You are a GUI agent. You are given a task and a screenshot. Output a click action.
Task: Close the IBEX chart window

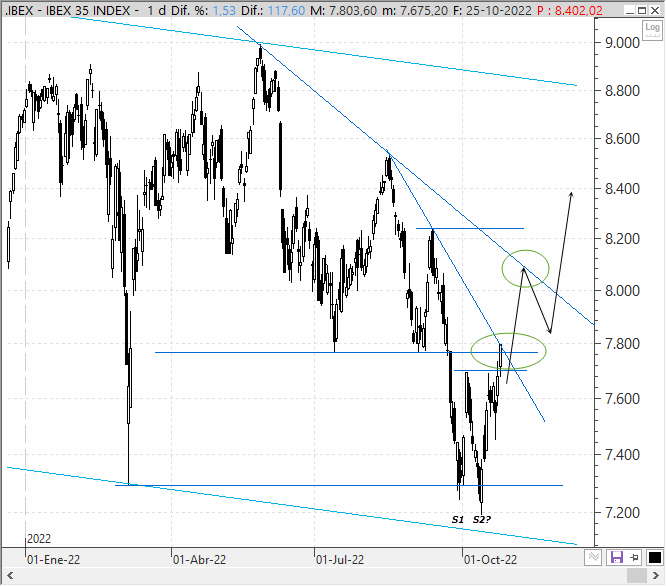pos(655,11)
